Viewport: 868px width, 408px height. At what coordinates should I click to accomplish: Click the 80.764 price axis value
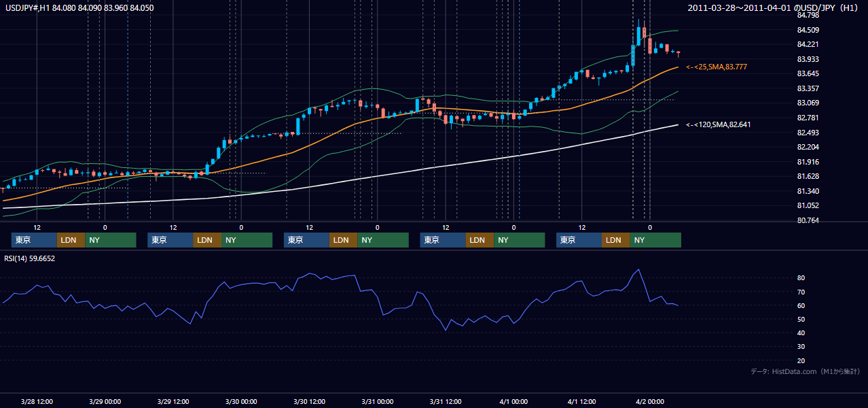click(808, 220)
